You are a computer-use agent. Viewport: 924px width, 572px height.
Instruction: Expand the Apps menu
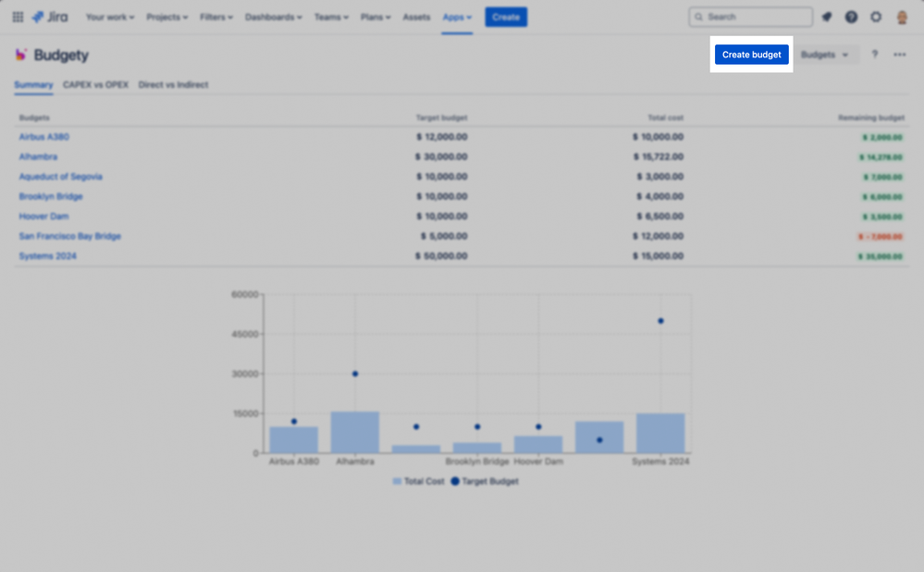457,16
